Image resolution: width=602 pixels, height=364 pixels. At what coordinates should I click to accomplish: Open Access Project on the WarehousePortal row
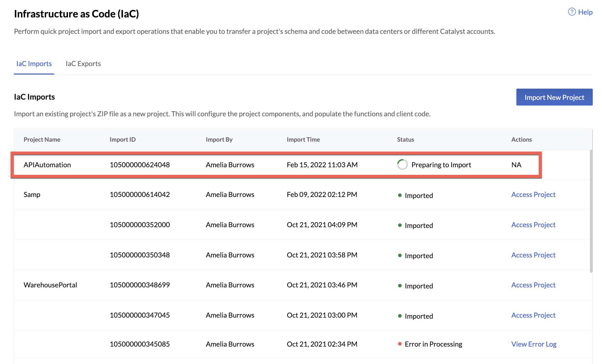[x=533, y=285]
